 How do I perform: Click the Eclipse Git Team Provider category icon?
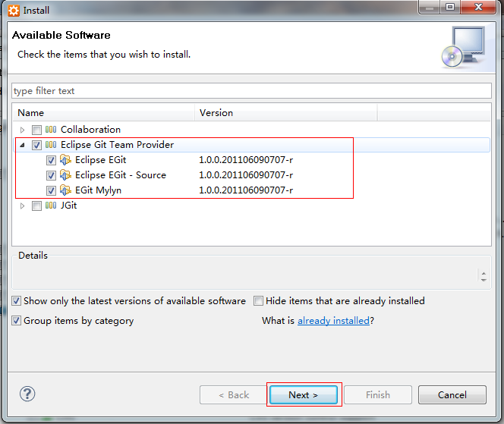click(x=51, y=145)
